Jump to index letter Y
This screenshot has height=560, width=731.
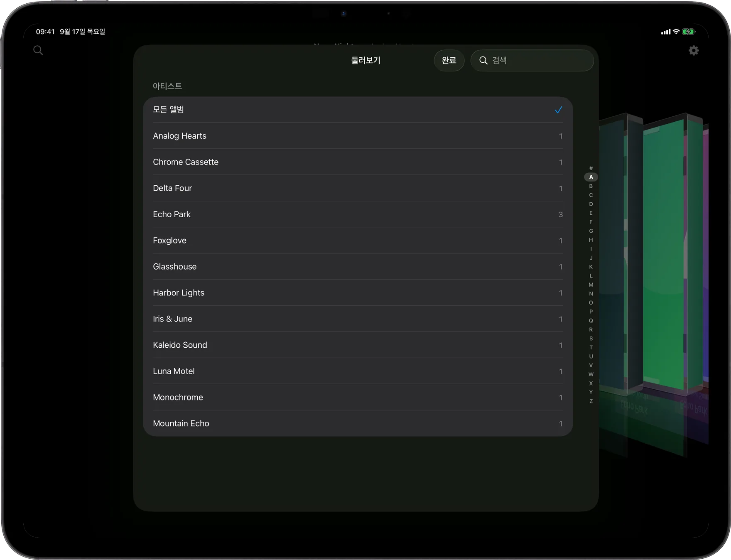(591, 392)
